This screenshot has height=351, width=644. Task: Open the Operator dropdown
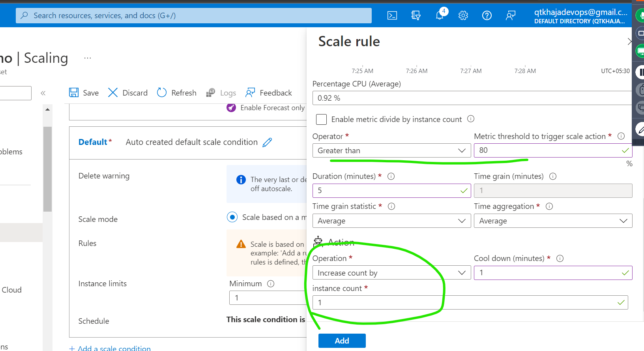click(x=391, y=150)
